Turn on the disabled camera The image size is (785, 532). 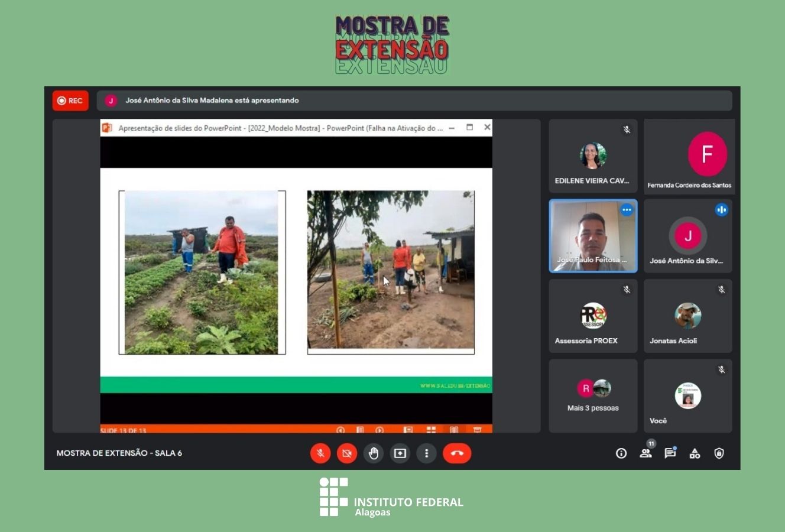point(347,453)
